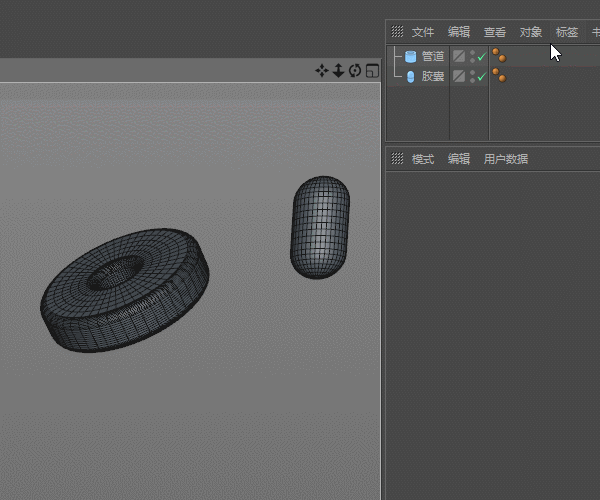The image size is (600, 500).
Task: Toggle the green enable checkmark for 胶囊
Action: click(x=482, y=77)
